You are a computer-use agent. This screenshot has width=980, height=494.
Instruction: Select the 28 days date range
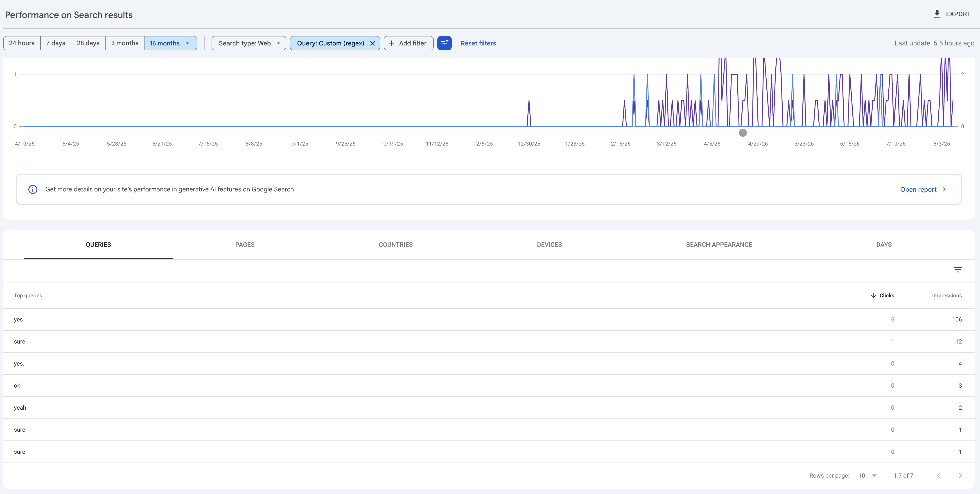tap(88, 43)
